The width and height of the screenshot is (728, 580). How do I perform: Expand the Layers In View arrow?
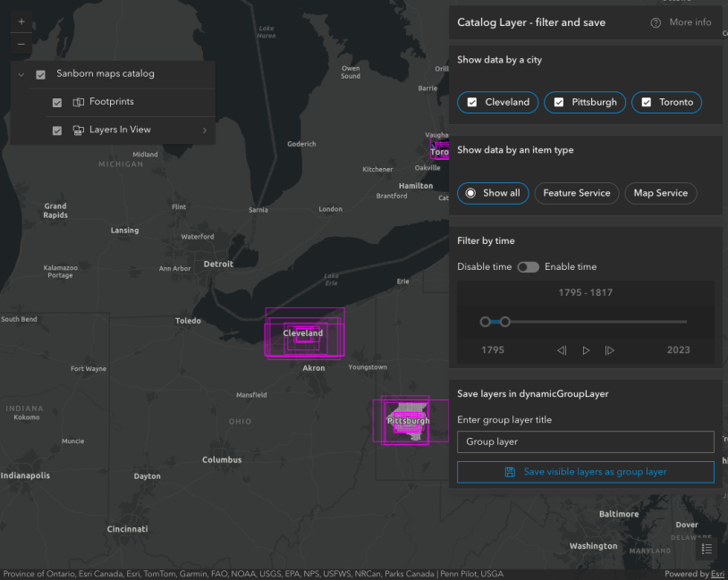(204, 130)
